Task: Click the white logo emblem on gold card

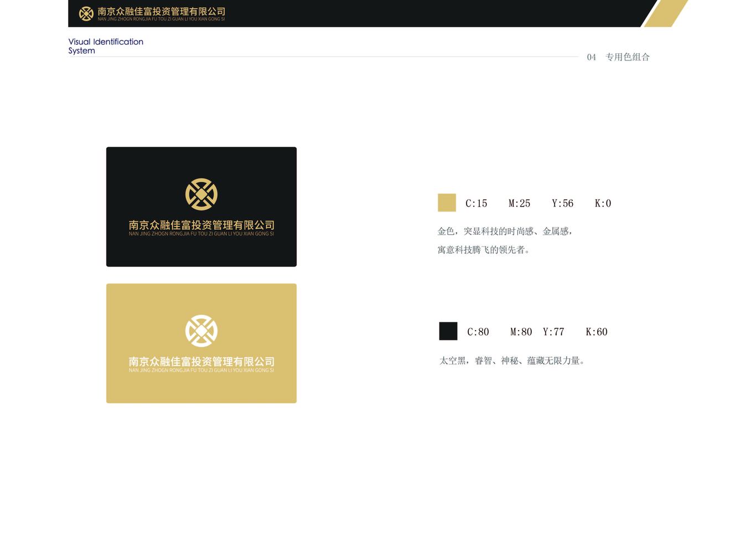Action: pos(201,331)
